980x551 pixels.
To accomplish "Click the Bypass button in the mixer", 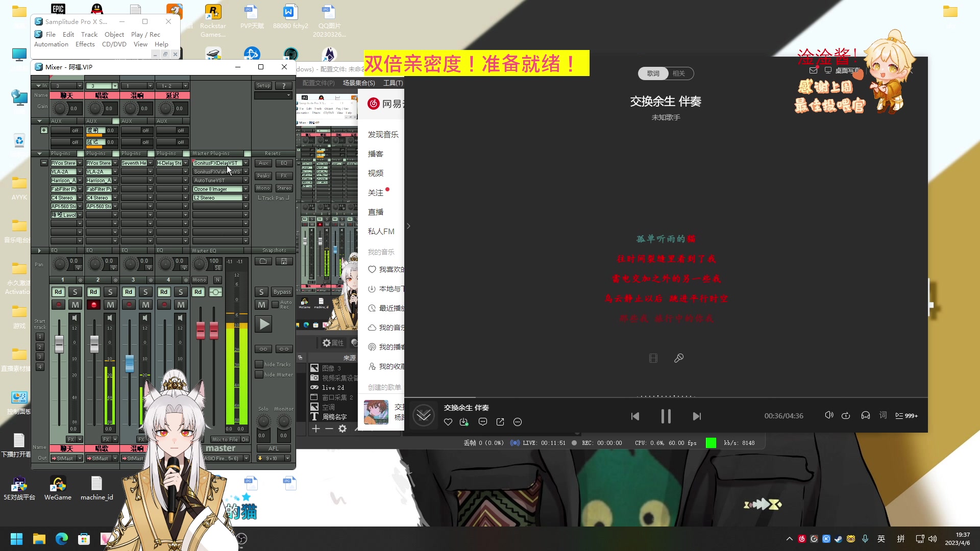I will click(x=282, y=292).
